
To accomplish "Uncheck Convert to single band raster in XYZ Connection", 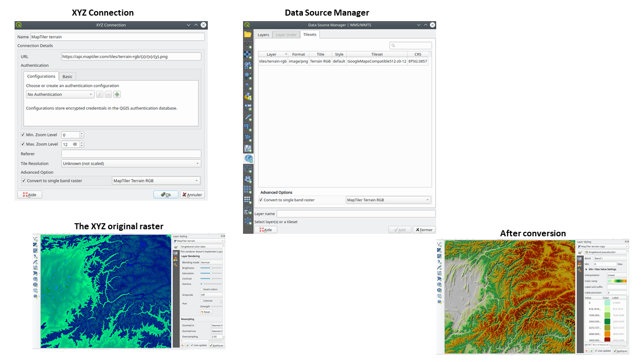I will 23,180.
